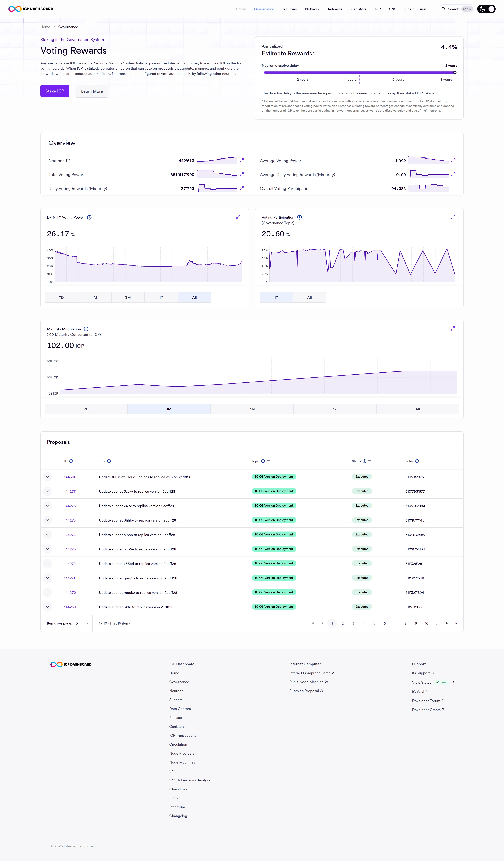
Task: Go to last page of proposals
Action: [x=456, y=623]
